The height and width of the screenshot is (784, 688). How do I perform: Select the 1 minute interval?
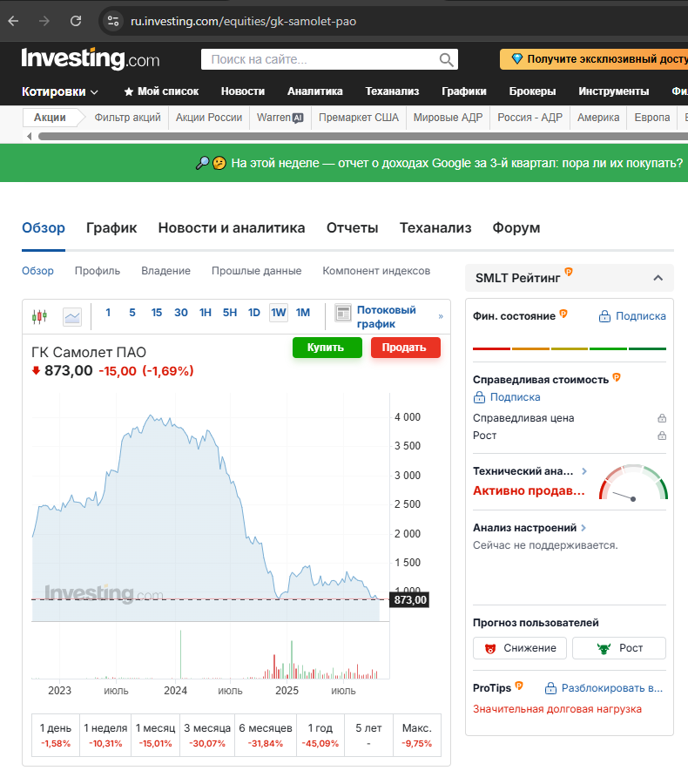pos(108,313)
